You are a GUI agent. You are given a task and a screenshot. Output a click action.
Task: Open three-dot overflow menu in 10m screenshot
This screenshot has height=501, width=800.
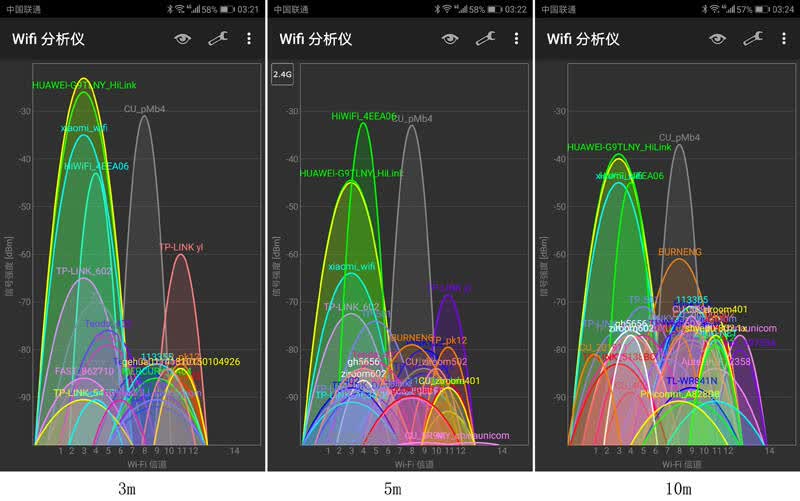pos(784,39)
